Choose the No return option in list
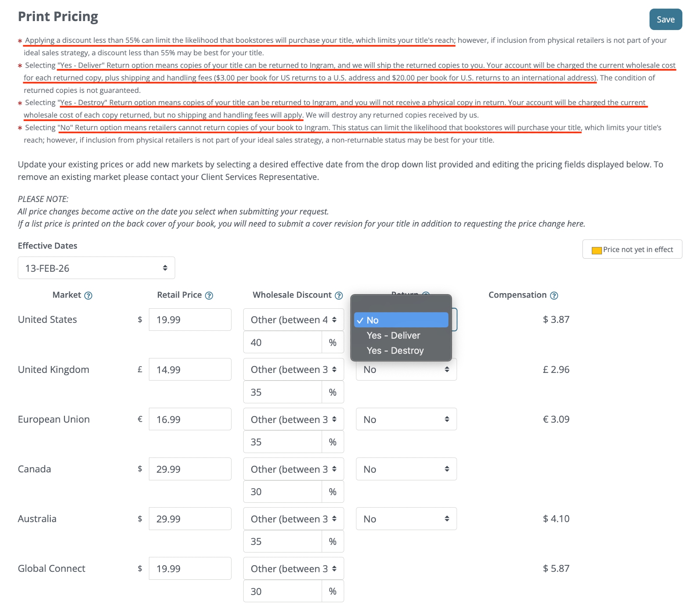This screenshot has height=616, width=691. point(401,320)
